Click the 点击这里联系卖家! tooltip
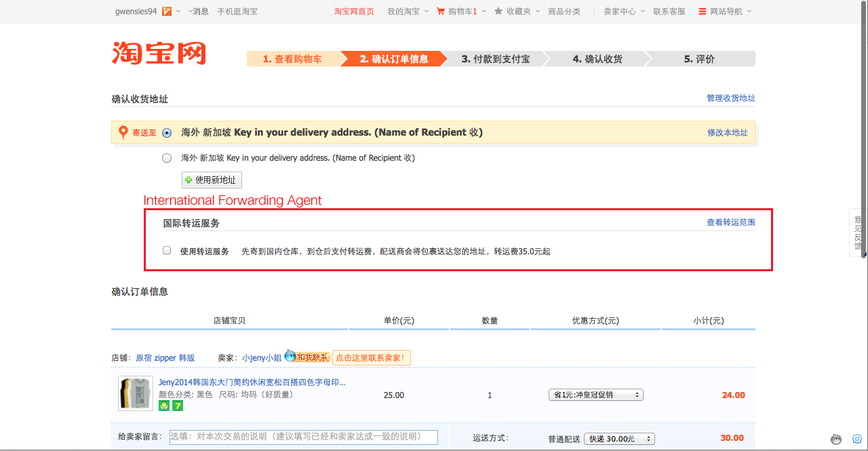Viewport: 868px width, 451px height. tap(372, 357)
